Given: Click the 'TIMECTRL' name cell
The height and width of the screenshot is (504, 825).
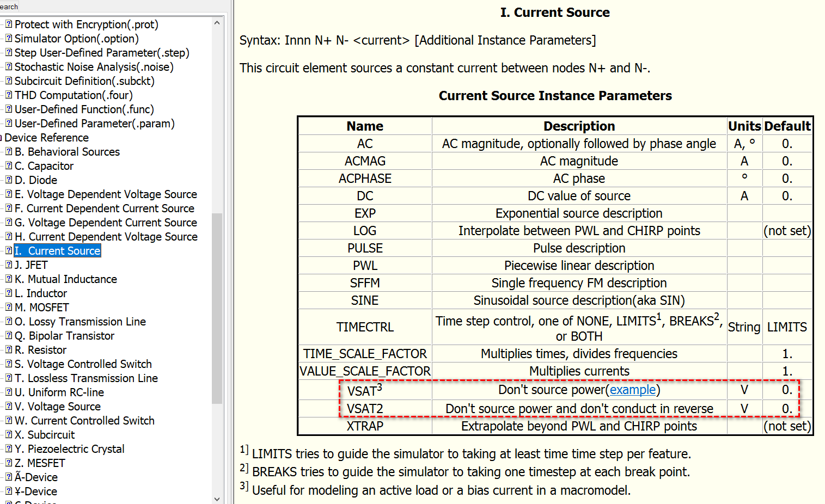Looking at the screenshot, I should (x=365, y=327).
